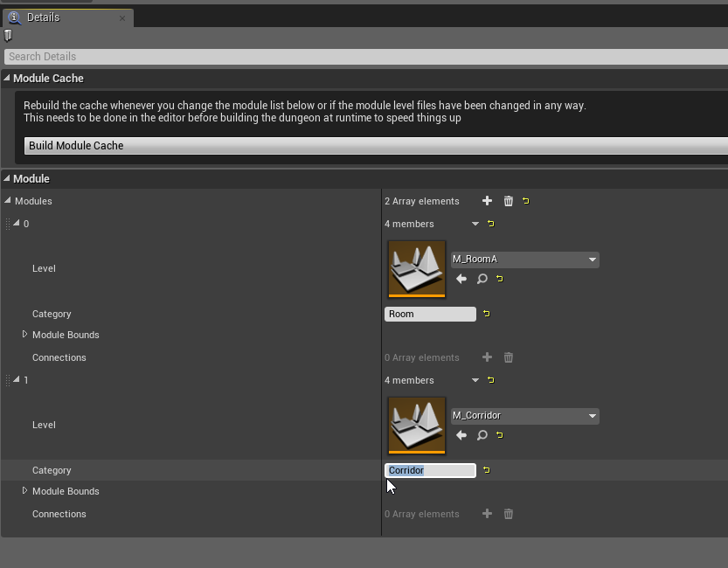Expand Module Bounds under element 0

click(x=24, y=334)
